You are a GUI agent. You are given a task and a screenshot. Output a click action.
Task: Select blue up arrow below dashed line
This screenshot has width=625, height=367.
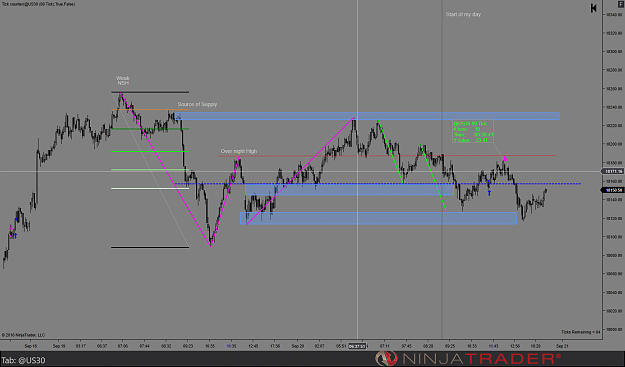coord(489,193)
